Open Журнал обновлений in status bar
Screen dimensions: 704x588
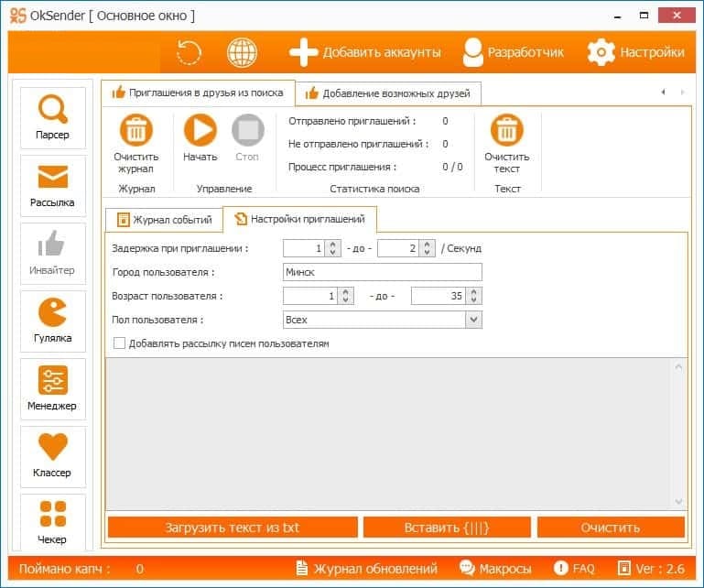(x=367, y=569)
